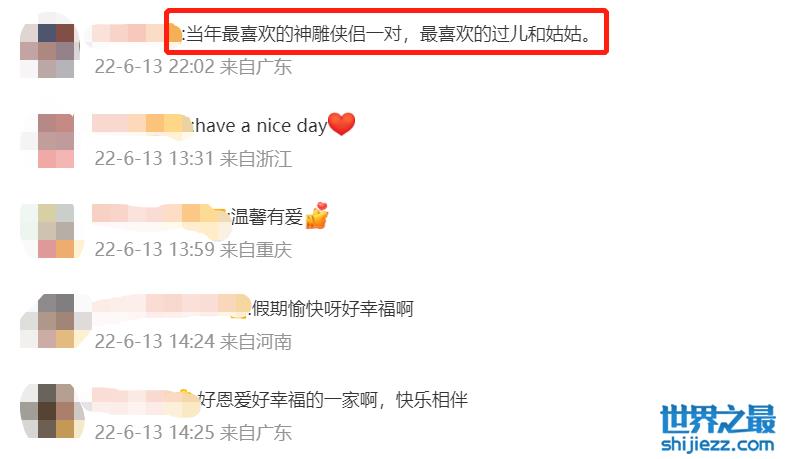The image size is (785, 459).
Task: Click the comment text 假期愉快呀好幸福啊
Action: pyautogui.click(x=333, y=308)
